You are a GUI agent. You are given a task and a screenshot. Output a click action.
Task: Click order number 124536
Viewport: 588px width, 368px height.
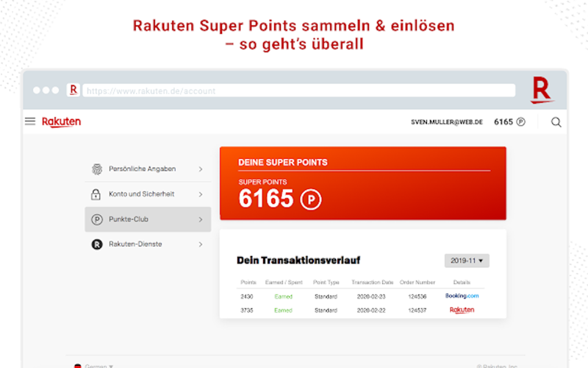[x=417, y=297]
